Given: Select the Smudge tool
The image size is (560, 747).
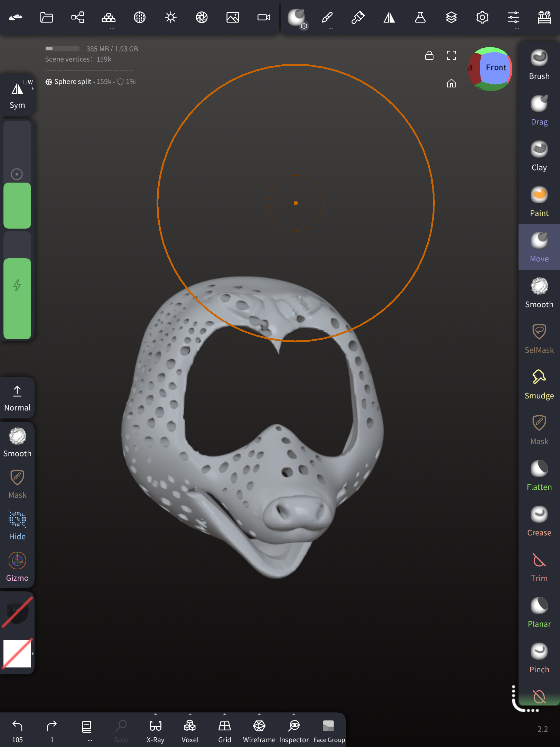Looking at the screenshot, I should (x=539, y=384).
